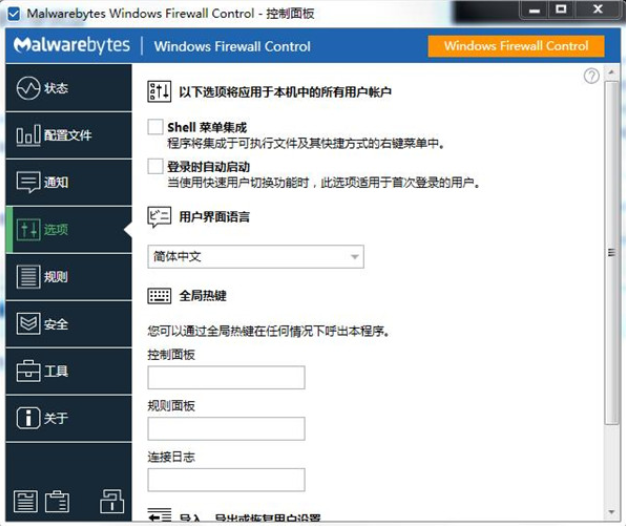Click the keyboard icon beside 全局热键
Screen dimensions: 626x526
click(x=159, y=296)
